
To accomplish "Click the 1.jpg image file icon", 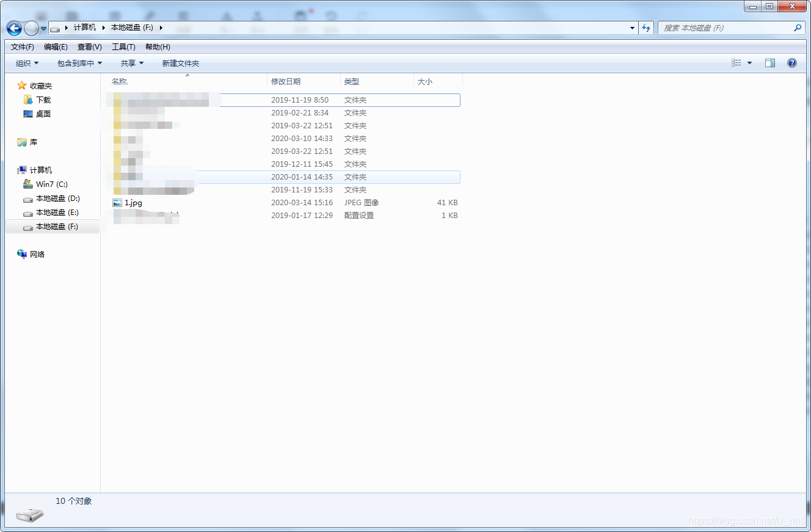I will pyautogui.click(x=117, y=202).
